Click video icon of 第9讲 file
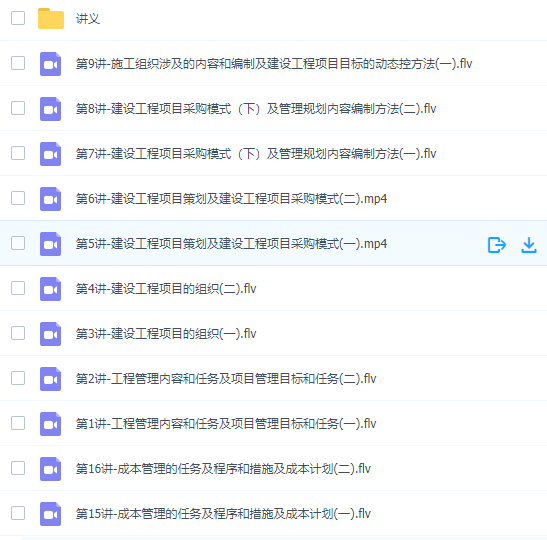This screenshot has width=547, height=540. coord(51,64)
